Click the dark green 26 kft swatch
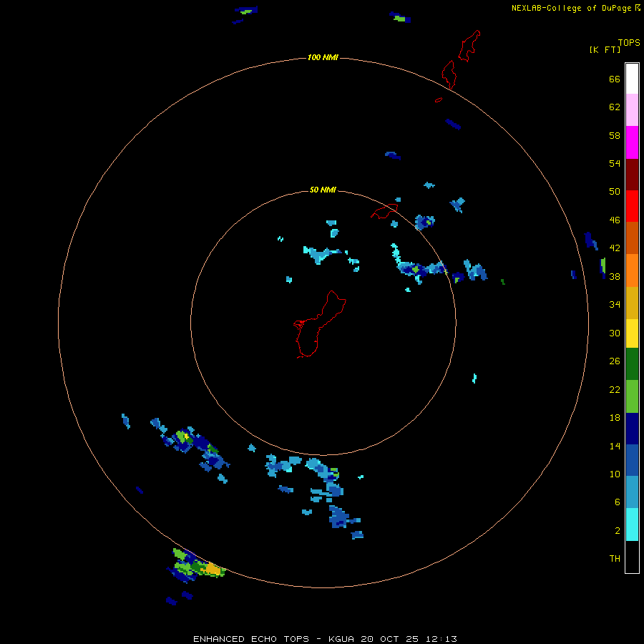Viewport: 644px width, 644px height. 632,364
